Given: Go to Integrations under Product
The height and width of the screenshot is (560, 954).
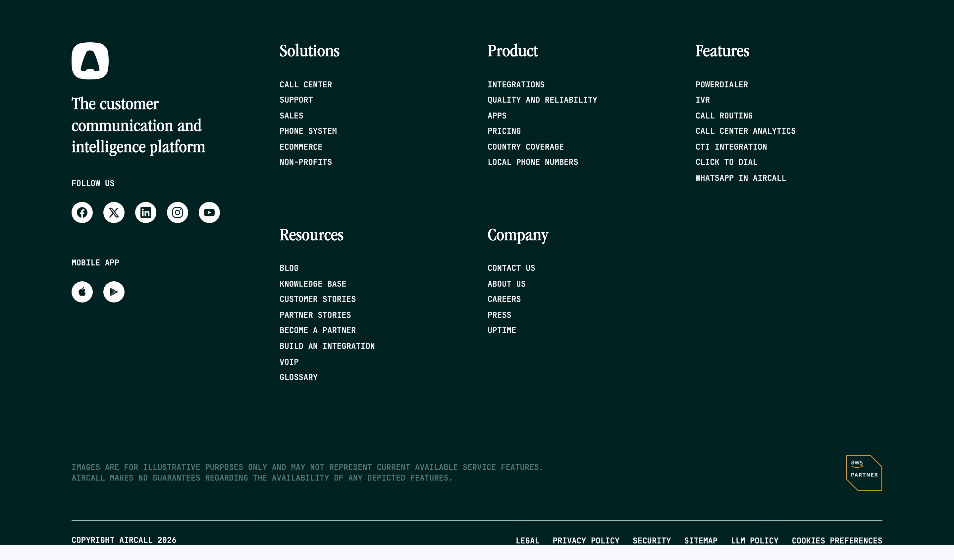Looking at the screenshot, I should coord(516,85).
